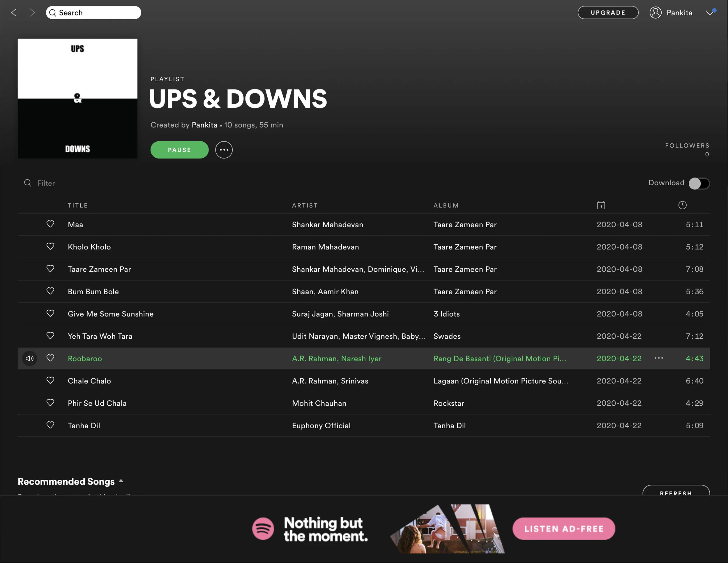This screenshot has height=563, width=728.
Task: Click the playlist Filter field
Action: tap(46, 183)
